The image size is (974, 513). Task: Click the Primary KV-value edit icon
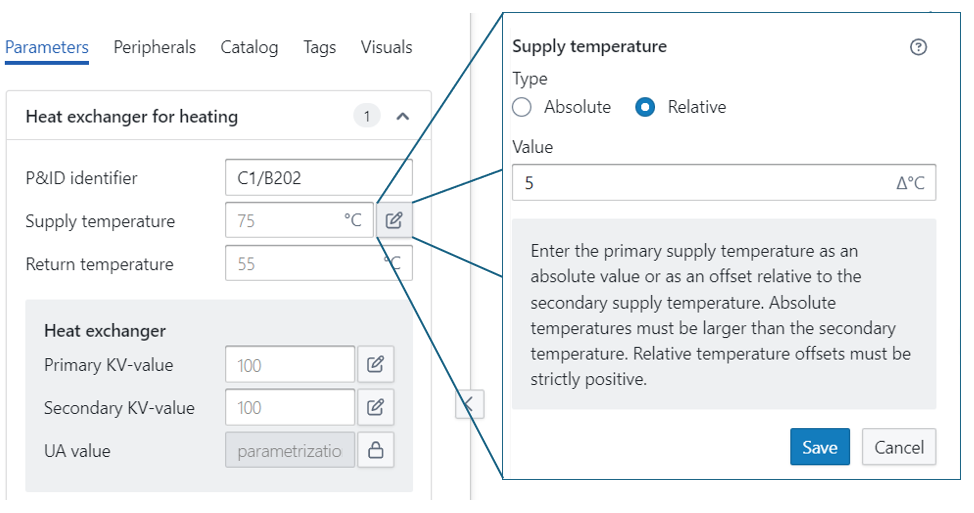(376, 365)
